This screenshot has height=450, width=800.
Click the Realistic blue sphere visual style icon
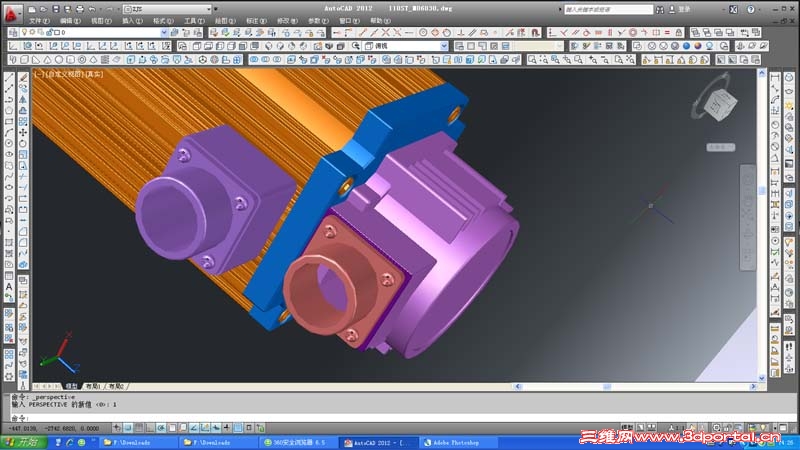(686, 46)
